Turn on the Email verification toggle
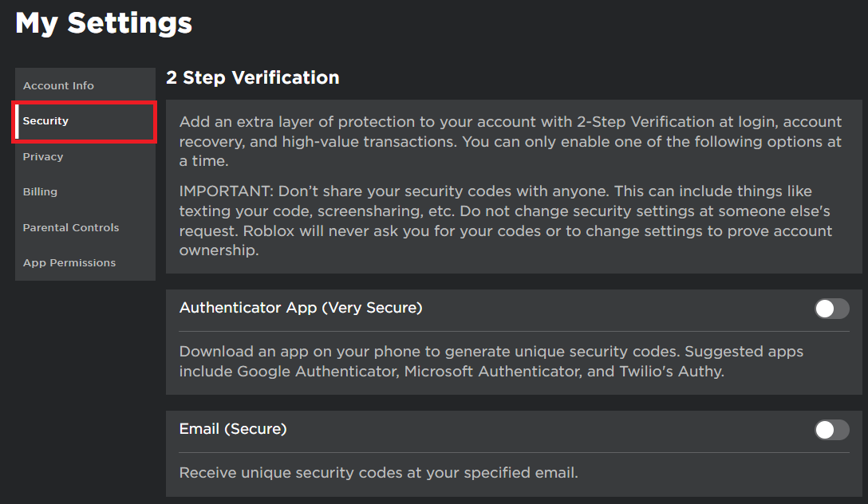The height and width of the screenshot is (504, 868). 831,431
